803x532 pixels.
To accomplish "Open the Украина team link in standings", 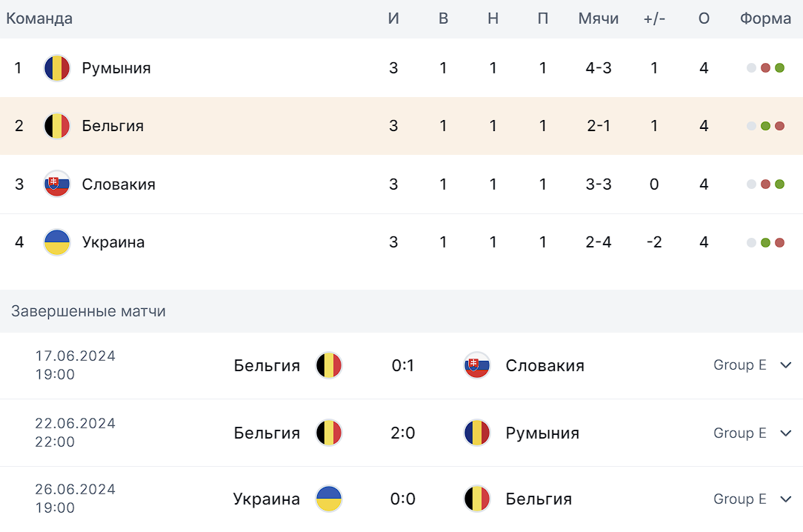I will coord(113,242).
